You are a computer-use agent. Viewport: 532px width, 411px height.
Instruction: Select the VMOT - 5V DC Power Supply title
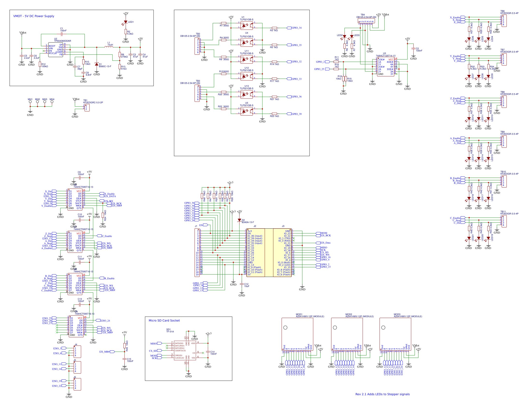[x=34, y=16]
